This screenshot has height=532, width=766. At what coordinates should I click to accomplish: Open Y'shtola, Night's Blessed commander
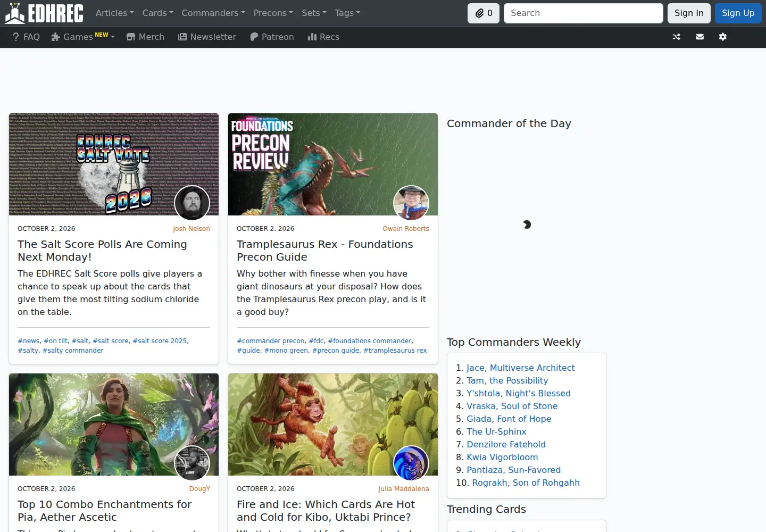519,393
